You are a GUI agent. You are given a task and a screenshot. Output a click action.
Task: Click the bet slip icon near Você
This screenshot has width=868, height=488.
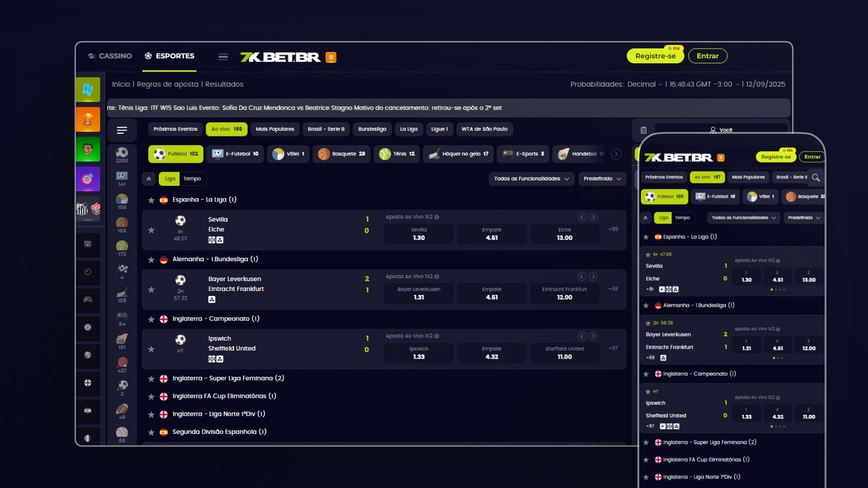pyautogui.click(x=643, y=130)
